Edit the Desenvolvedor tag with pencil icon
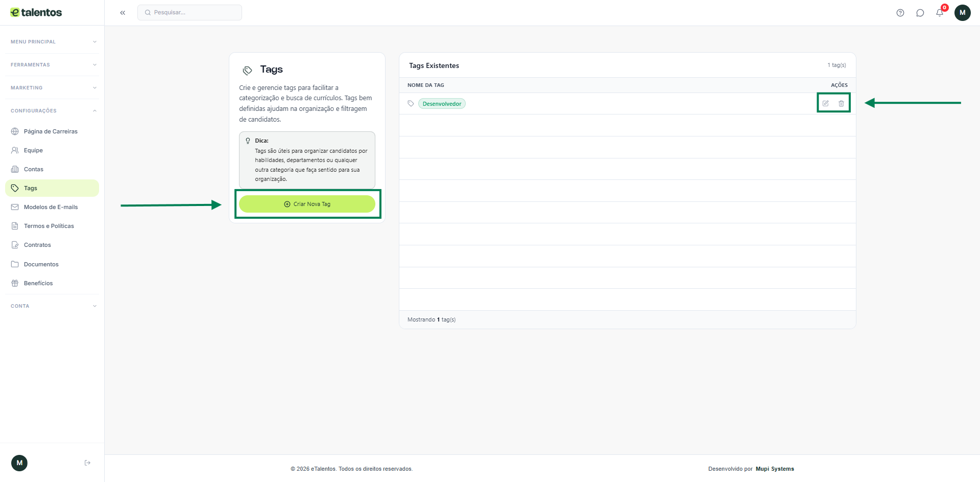The width and height of the screenshot is (980, 482). pos(825,103)
